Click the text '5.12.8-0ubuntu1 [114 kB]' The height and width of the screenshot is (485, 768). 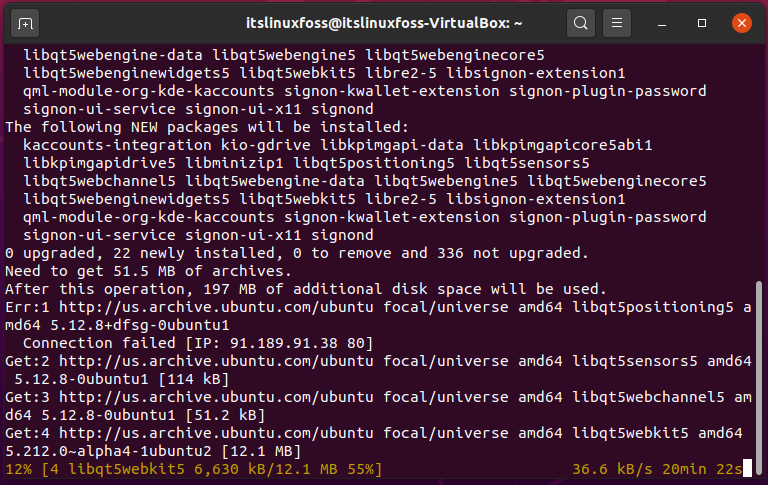click(121, 379)
